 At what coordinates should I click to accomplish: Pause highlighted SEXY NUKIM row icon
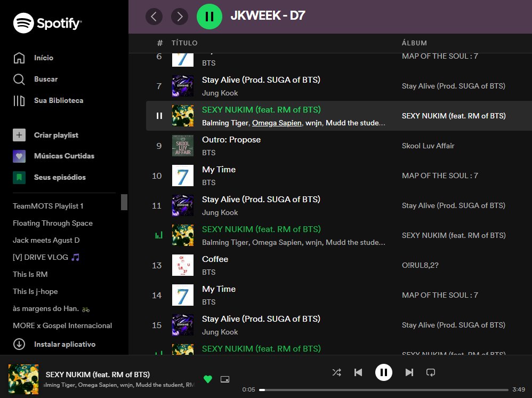click(x=159, y=116)
